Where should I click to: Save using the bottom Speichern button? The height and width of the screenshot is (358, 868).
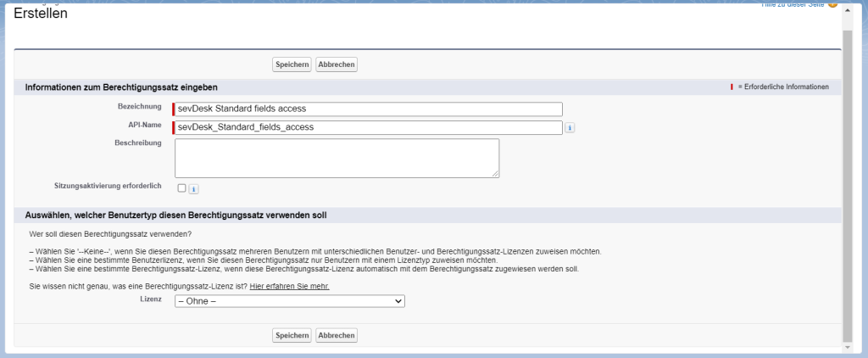point(292,336)
